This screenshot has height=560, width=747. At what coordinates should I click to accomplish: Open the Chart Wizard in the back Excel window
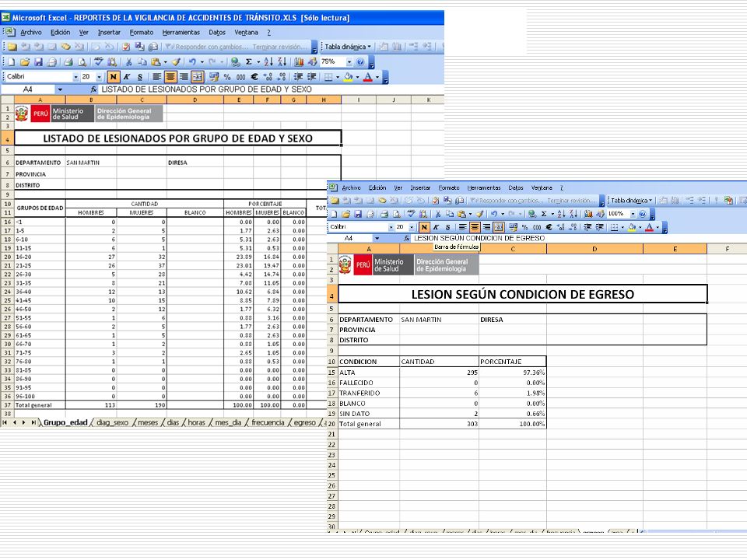(299, 62)
